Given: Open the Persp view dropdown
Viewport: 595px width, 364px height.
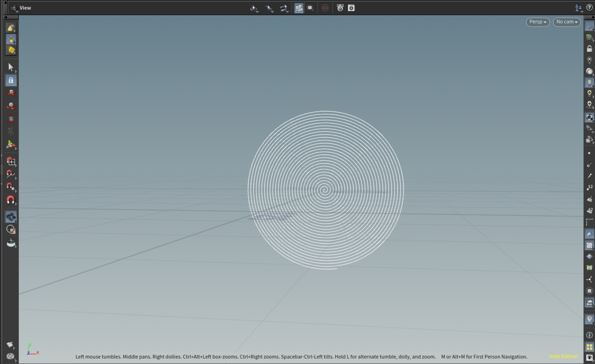Looking at the screenshot, I should tap(538, 22).
